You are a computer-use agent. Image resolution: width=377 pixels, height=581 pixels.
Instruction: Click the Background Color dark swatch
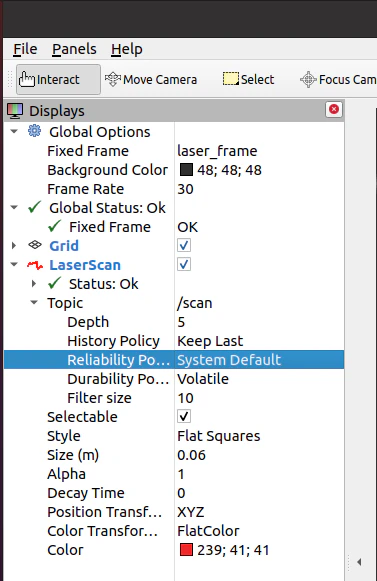pos(186,170)
